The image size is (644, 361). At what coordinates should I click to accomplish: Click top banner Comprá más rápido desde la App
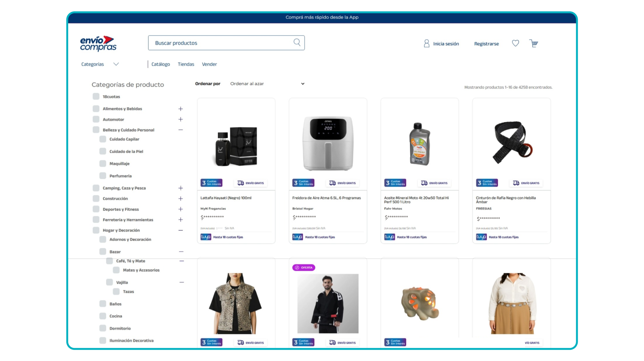[x=322, y=17]
